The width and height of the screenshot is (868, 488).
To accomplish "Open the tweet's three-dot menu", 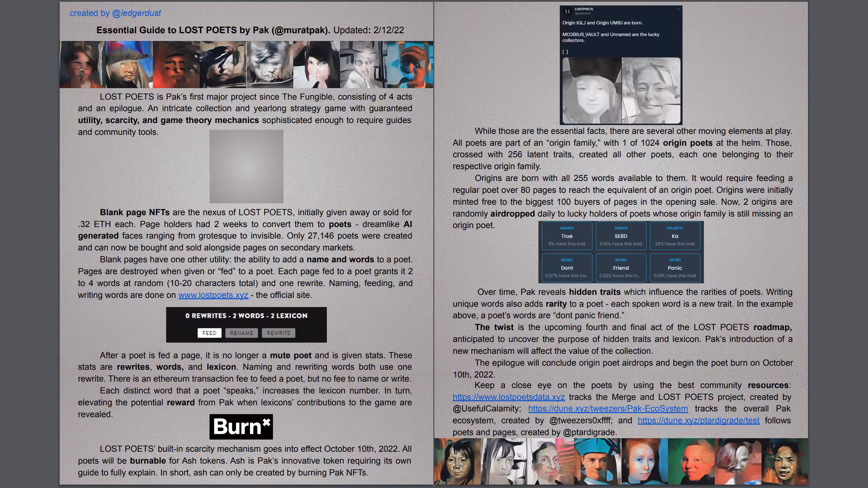I will (x=678, y=9).
